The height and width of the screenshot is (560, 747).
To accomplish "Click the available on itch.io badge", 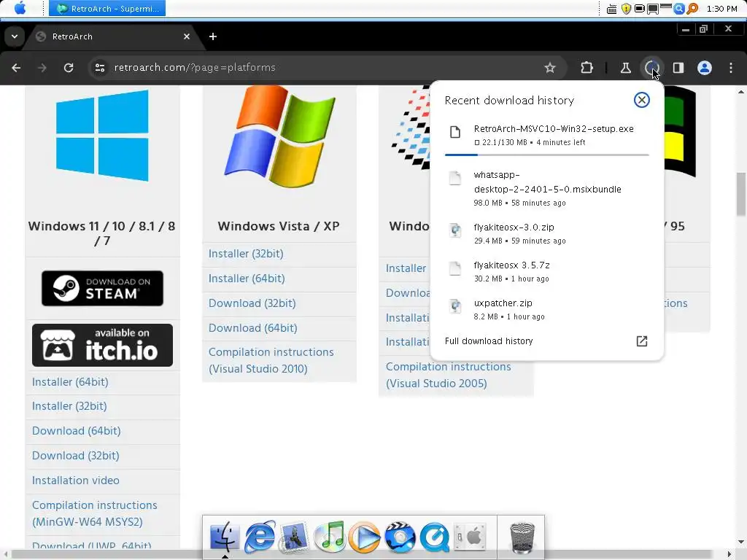I will coord(102,345).
